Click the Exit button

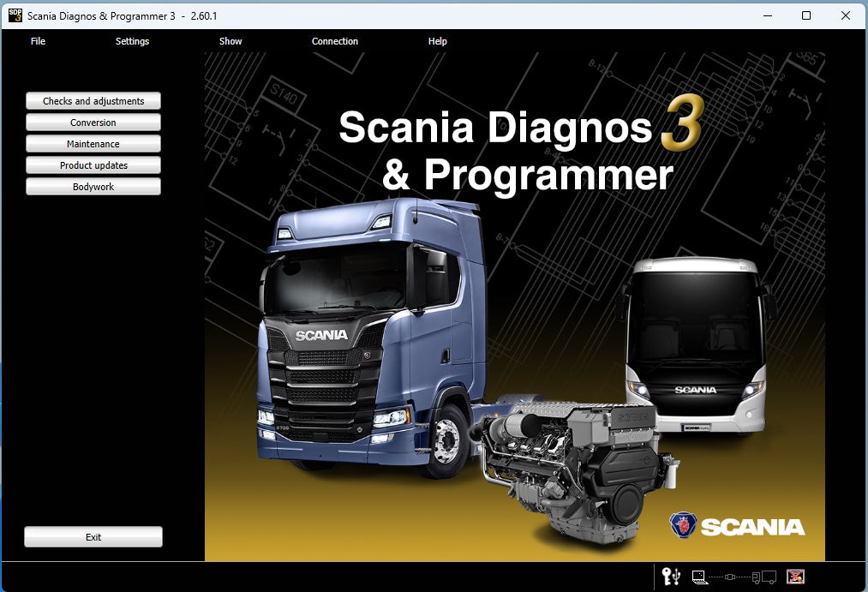point(93,536)
